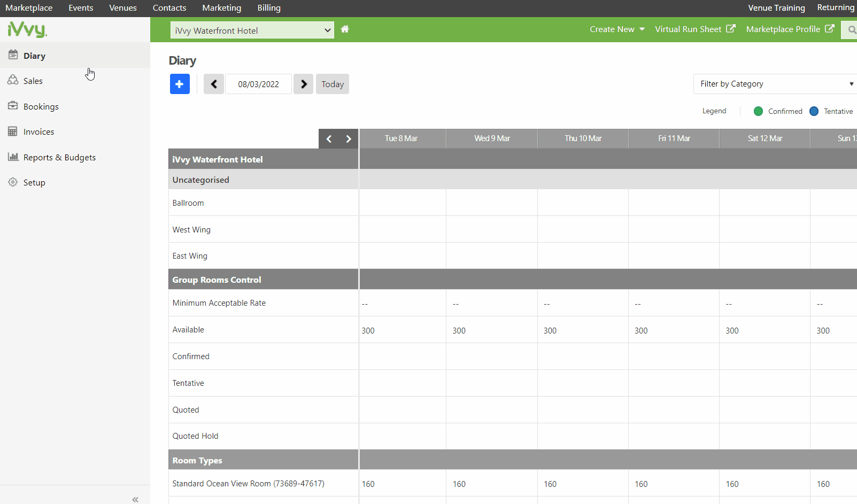Click the Quoted Hold row label

[x=195, y=436]
